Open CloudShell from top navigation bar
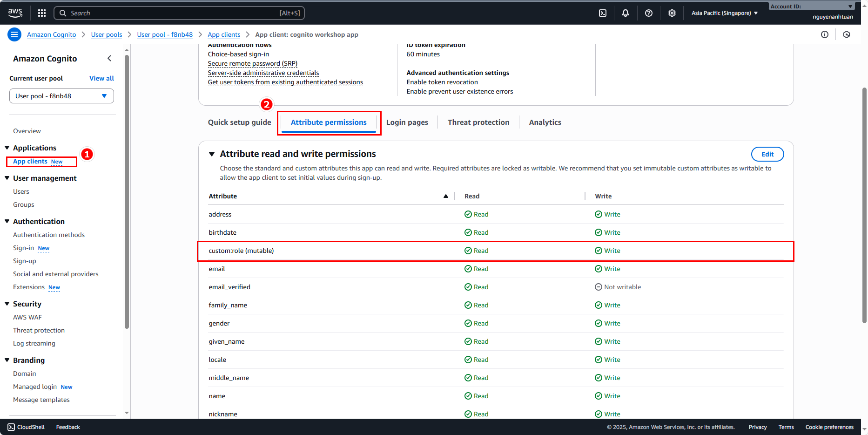868x435 pixels. pos(603,13)
